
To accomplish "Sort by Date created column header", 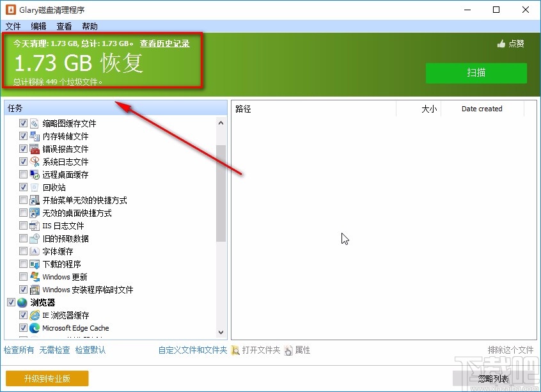I will click(x=482, y=109).
